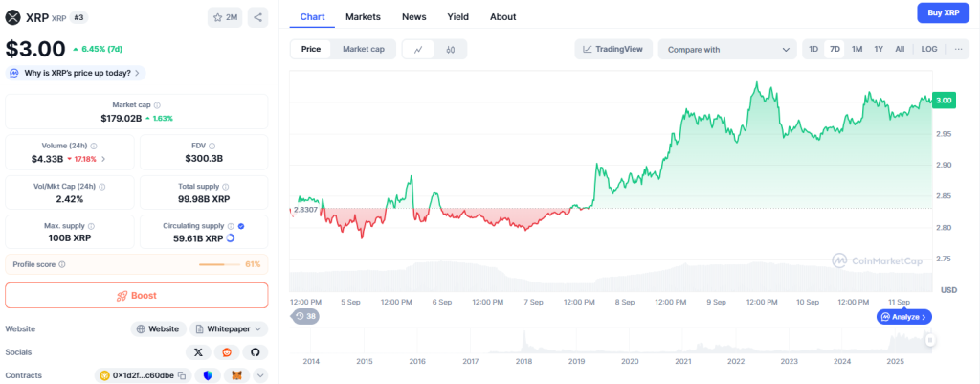
Task: Select the 1M time range
Action: 857,50
